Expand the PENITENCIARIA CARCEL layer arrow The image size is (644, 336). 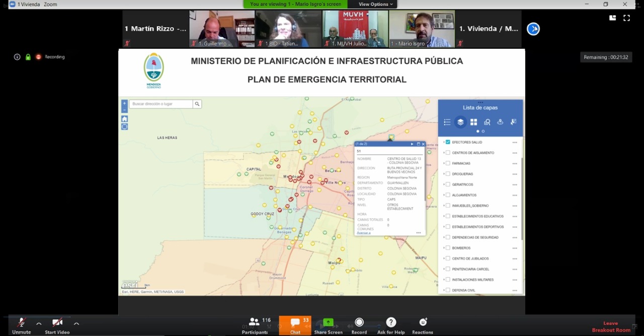click(x=443, y=269)
